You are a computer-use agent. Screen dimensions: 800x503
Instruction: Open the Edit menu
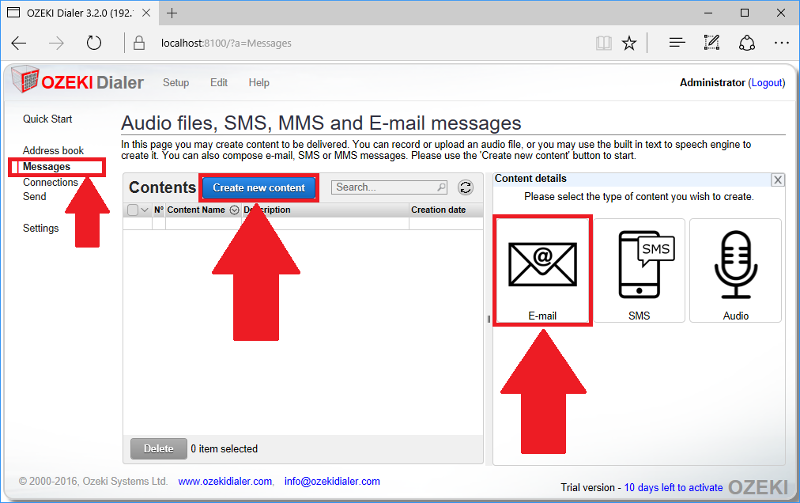coord(218,83)
